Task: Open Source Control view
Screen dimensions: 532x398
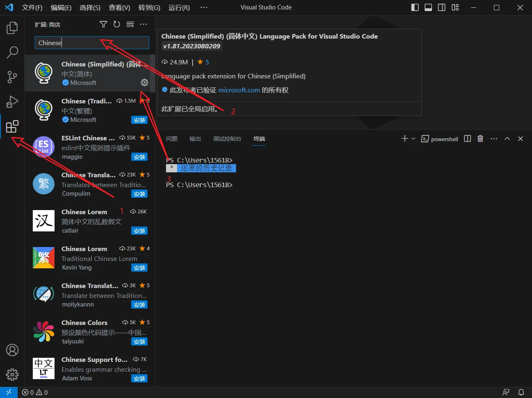Action: 12,77
